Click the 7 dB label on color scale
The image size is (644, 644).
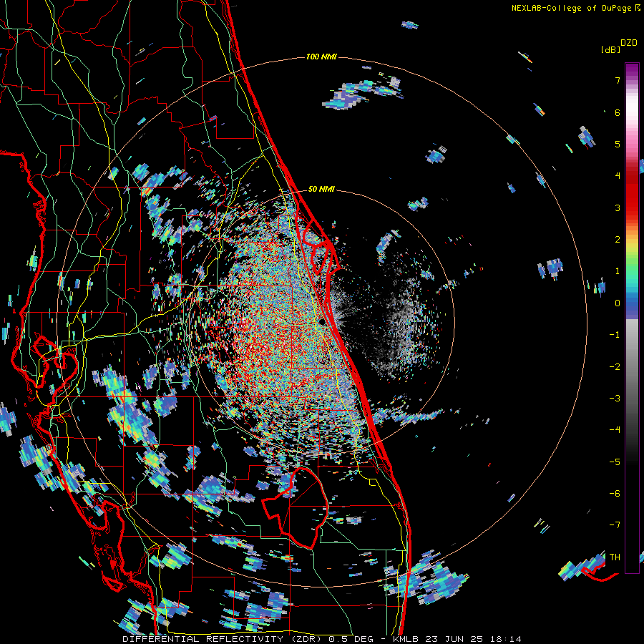pos(618,80)
